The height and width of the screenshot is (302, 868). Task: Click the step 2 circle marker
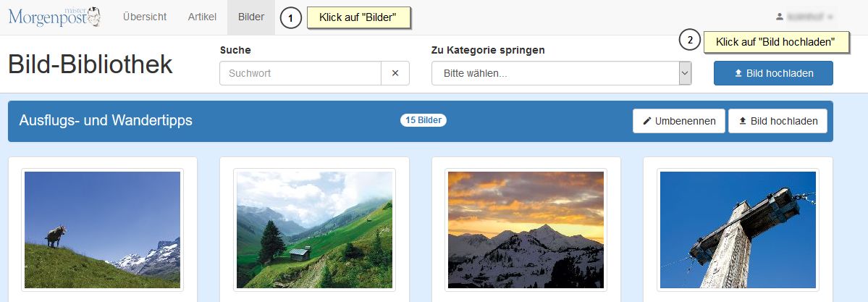(x=690, y=41)
